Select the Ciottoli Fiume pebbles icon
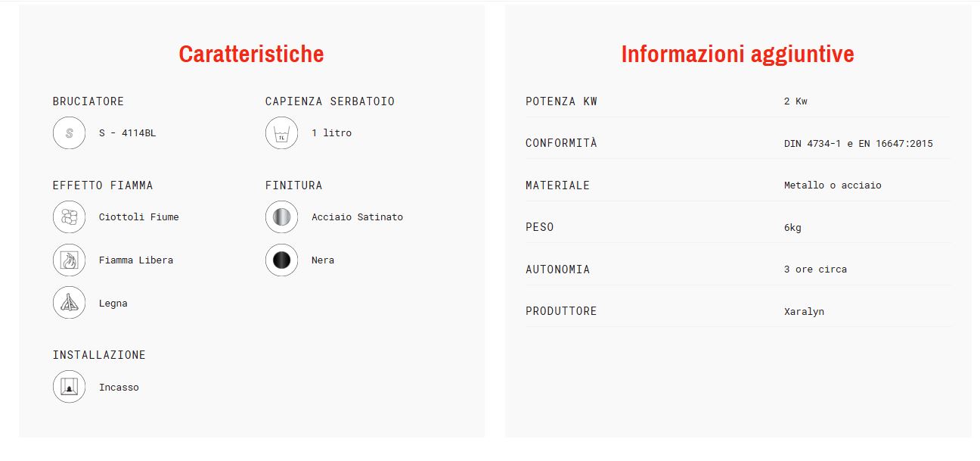 pyautogui.click(x=69, y=217)
